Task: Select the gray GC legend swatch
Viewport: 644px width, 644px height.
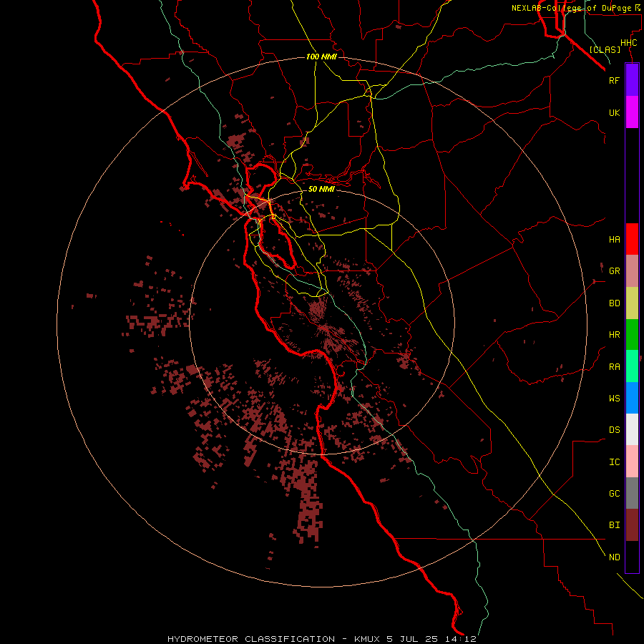Action: click(x=632, y=493)
